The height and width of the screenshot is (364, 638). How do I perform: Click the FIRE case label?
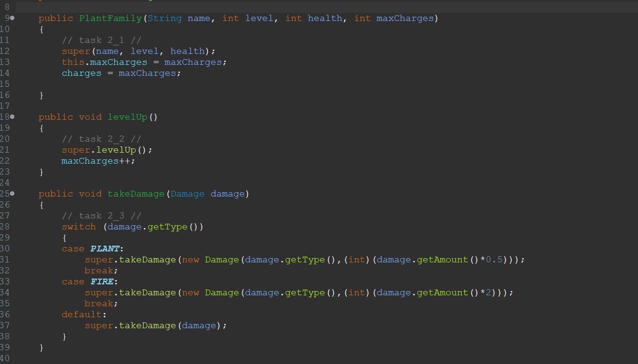click(102, 281)
